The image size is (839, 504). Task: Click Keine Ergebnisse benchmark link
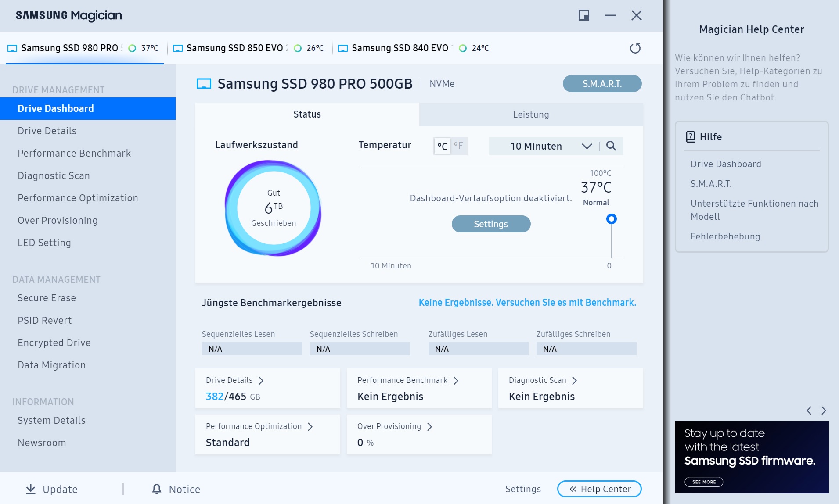coord(527,303)
